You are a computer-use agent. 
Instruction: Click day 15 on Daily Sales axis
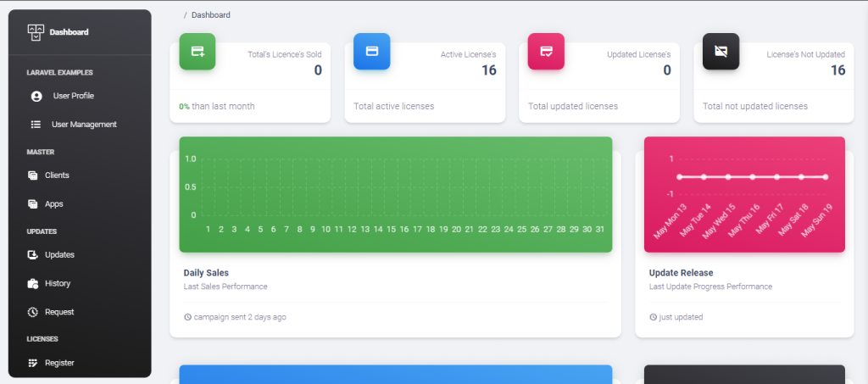pos(392,230)
